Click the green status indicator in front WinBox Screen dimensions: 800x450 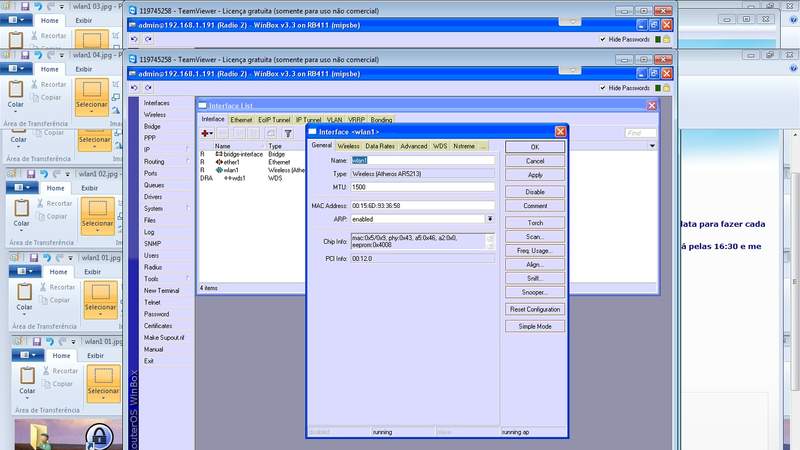coord(658,88)
